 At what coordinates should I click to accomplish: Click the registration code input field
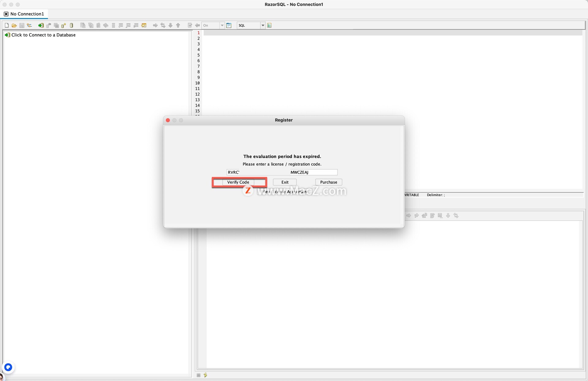pyautogui.click(x=282, y=172)
